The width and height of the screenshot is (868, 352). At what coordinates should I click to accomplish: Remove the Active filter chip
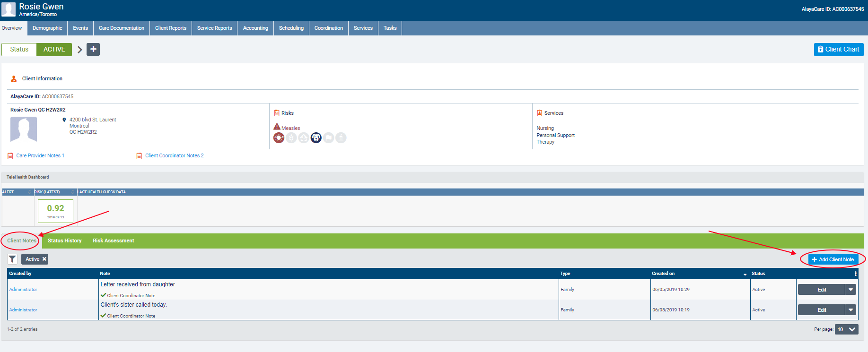tap(44, 259)
